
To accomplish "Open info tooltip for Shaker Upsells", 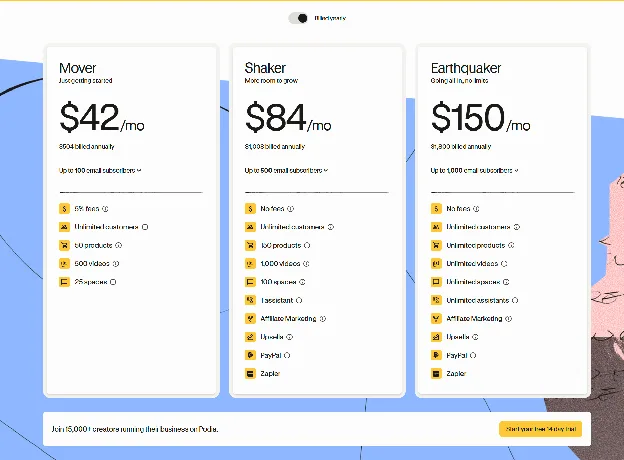I will click(290, 337).
